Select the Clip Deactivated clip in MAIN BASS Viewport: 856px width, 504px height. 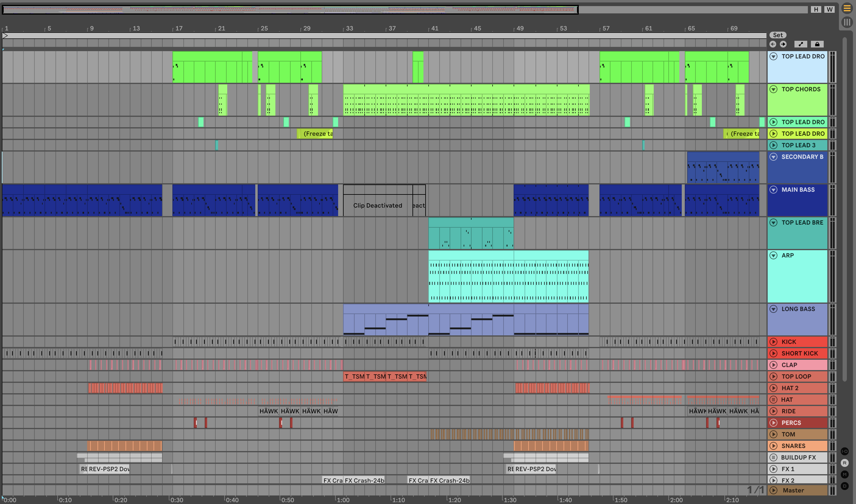pos(378,200)
